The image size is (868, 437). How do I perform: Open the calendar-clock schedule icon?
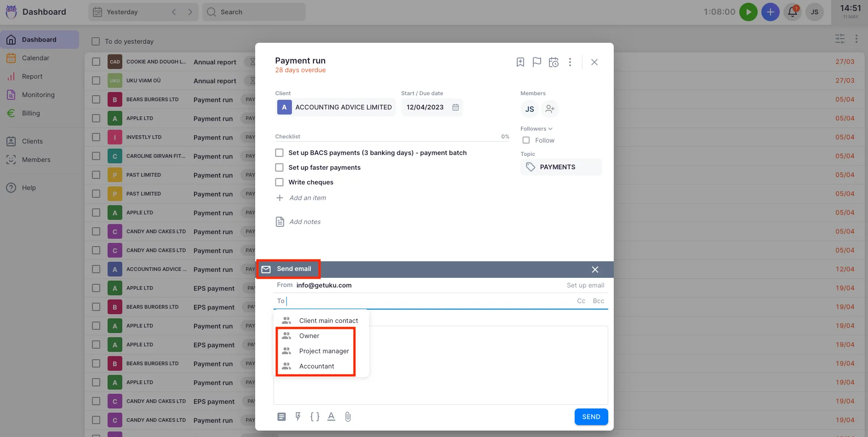[554, 62]
